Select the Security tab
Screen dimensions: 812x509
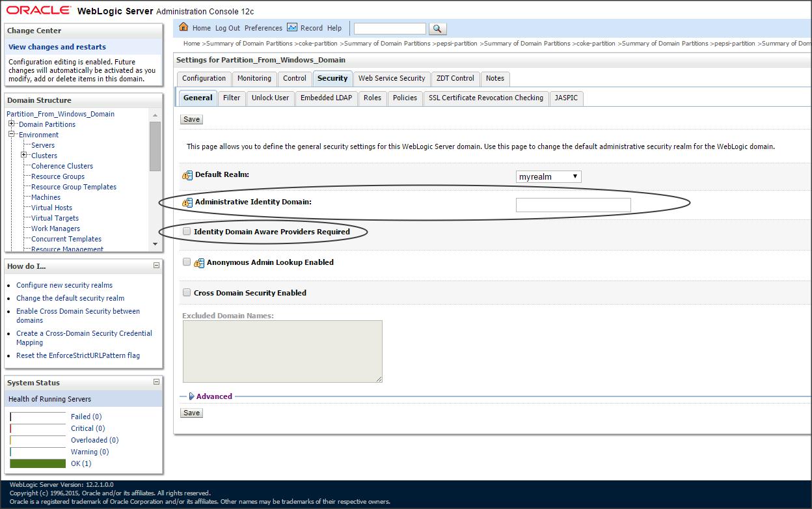(332, 78)
